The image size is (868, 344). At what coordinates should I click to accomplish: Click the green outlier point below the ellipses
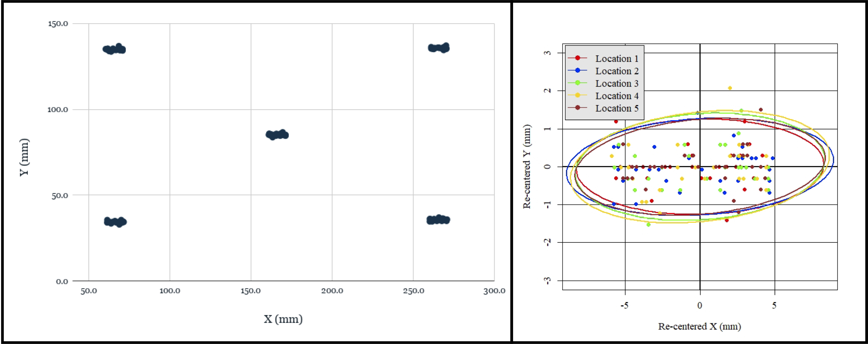(648, 224)
